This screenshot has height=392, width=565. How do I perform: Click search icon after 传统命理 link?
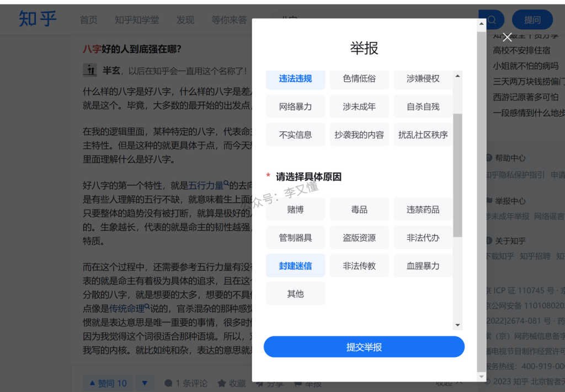coord(147,307)
